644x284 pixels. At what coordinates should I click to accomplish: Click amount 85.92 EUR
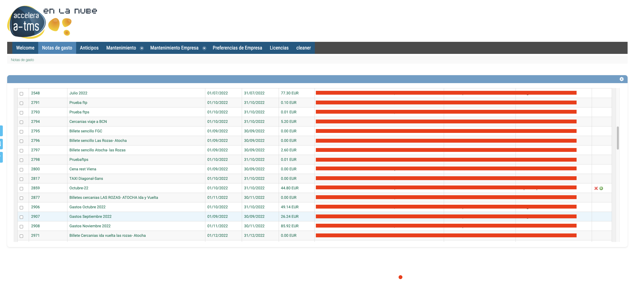click(x=290, y=226)
